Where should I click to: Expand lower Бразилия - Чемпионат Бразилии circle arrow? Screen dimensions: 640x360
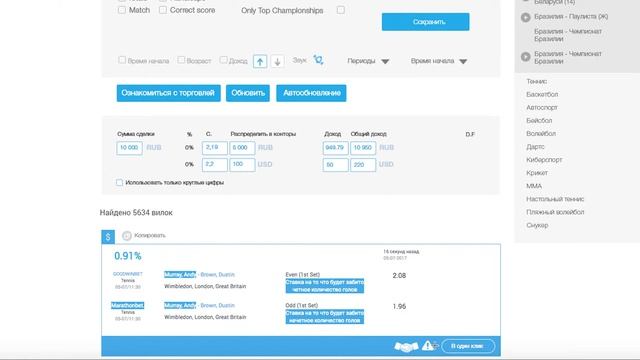pyautogui.click(x=526, y=57)
